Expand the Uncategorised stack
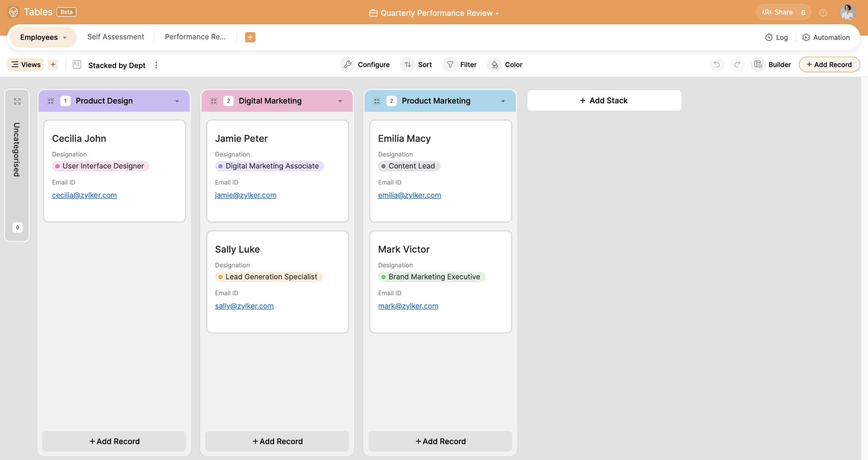This screenshot has width=868, height=460. point(17,101)
